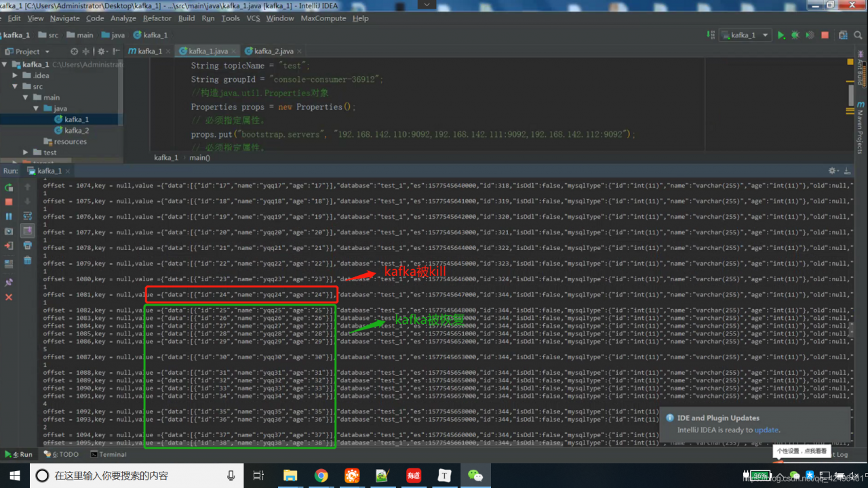Open the Refactor menu
The width and height of the screenshot is (868, 488).
coord(157,18)
